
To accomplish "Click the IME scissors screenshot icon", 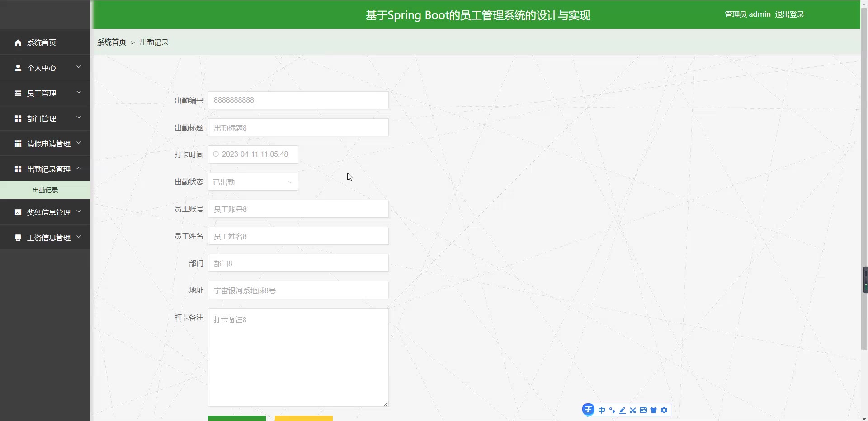I will click(633, 410).
